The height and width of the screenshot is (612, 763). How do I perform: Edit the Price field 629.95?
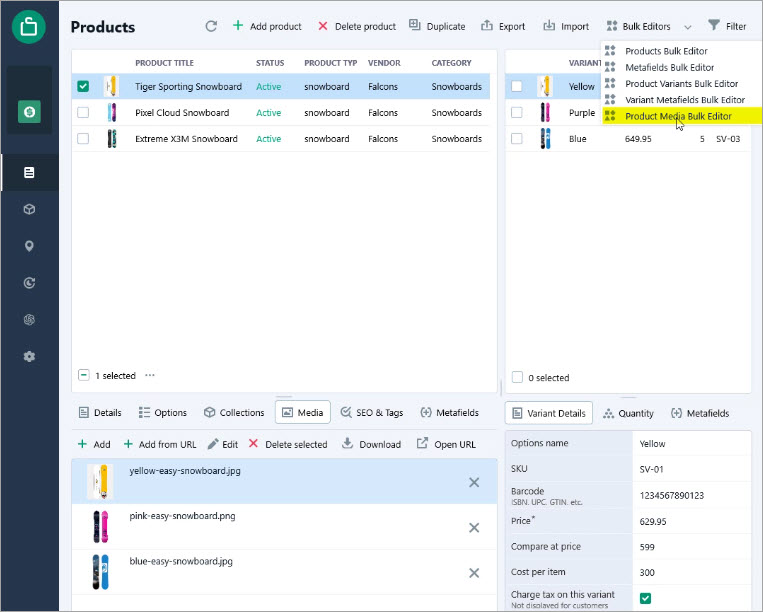(691, 522)
